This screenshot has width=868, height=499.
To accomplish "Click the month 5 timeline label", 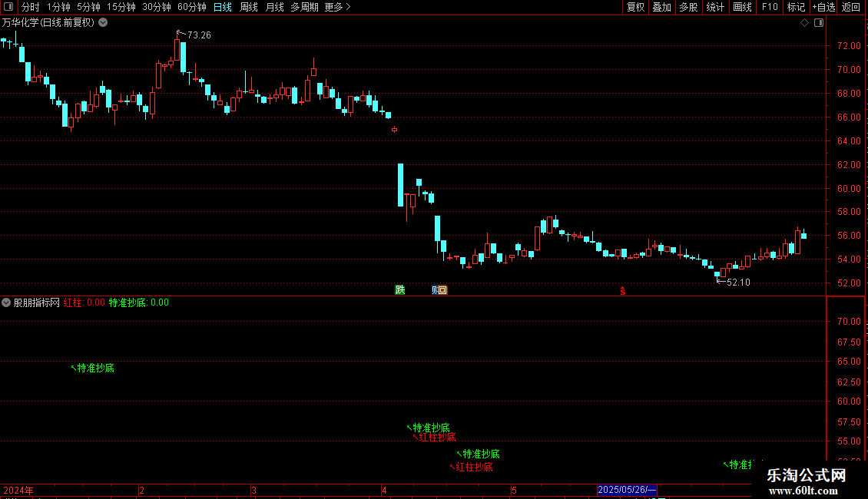I will click(x=514, y=491).
